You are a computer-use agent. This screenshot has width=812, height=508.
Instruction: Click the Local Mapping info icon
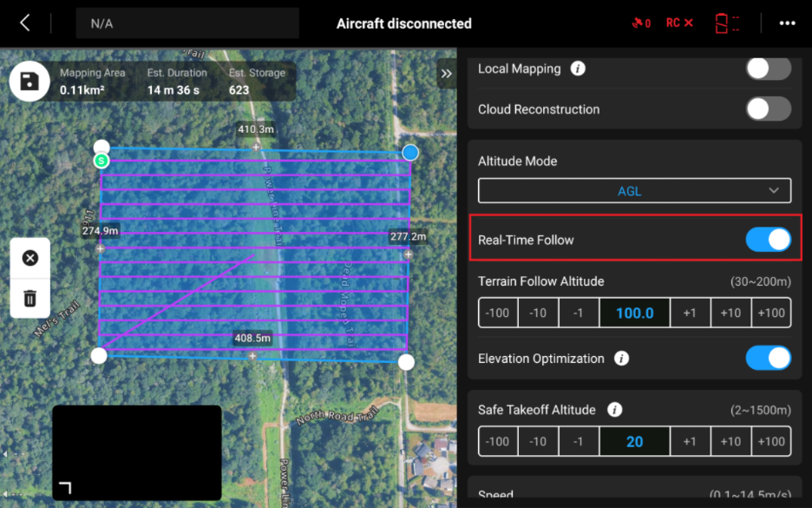click(578, 69)
